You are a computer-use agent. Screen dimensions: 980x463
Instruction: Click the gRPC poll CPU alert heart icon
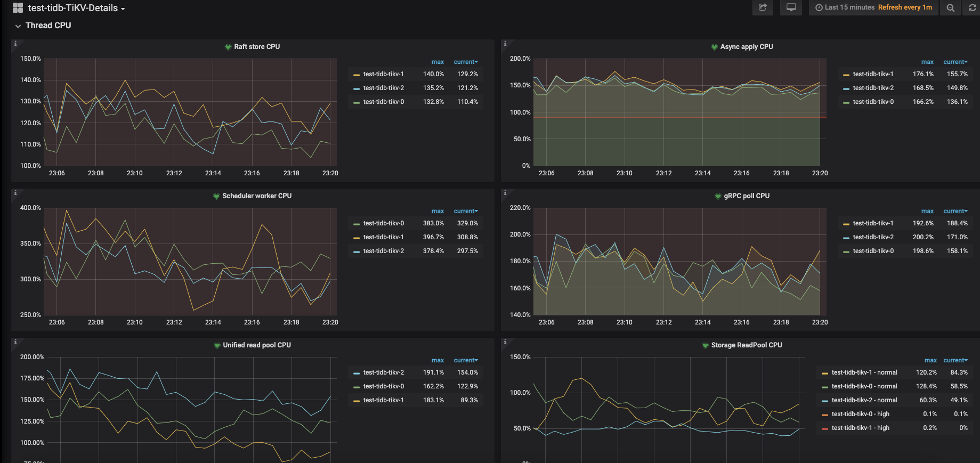tap(718, 196)
